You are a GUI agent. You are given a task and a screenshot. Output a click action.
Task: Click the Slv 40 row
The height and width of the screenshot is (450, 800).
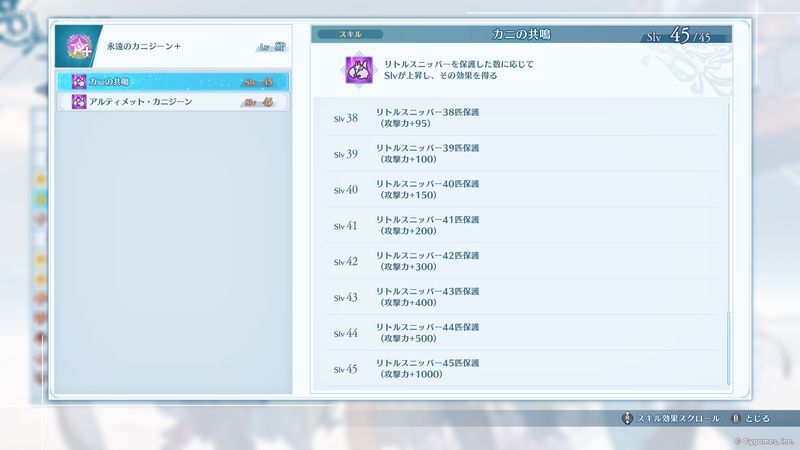(x=521, y=189)
